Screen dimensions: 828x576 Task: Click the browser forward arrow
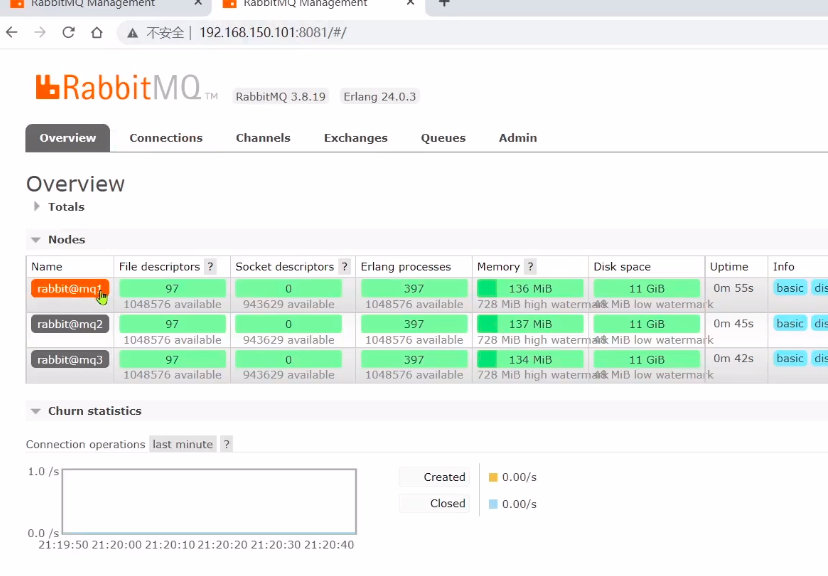(x=40, y=32)
